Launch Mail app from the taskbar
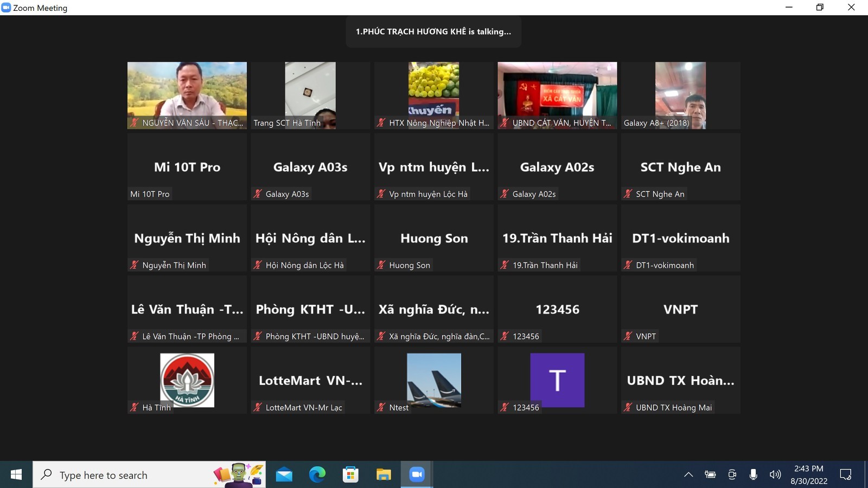The width and height of the screenshot is (868, 488). coord(284,475)
